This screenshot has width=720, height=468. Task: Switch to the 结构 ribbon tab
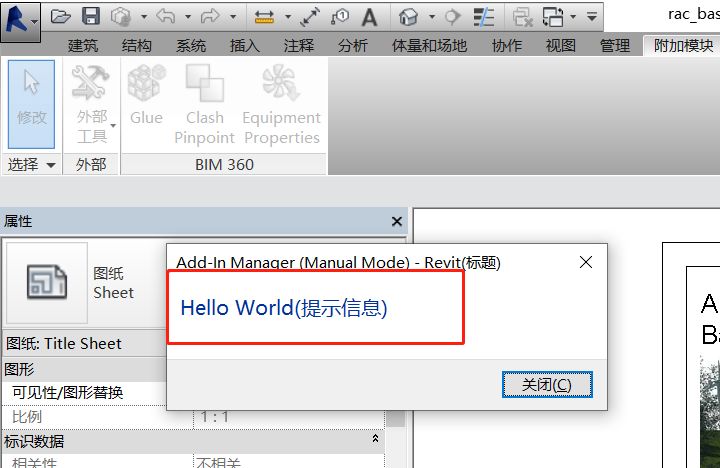[x=137, y=45]
